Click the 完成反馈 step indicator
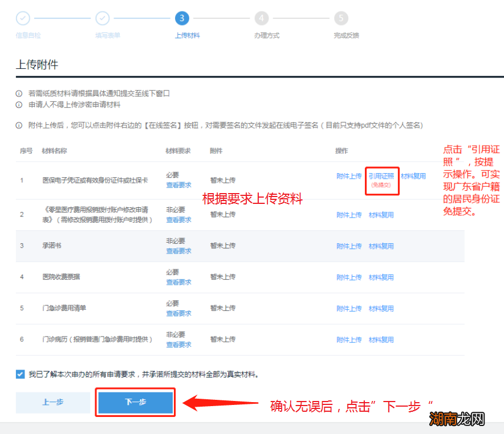Image resolution: width=504 pixels, height=434 pixels. click(x=341, y=18)
